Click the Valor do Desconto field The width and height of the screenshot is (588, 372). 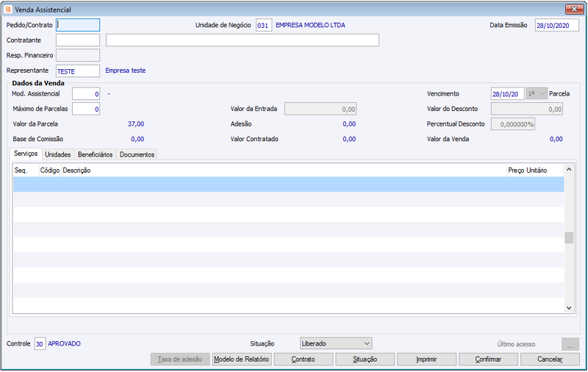527,109
